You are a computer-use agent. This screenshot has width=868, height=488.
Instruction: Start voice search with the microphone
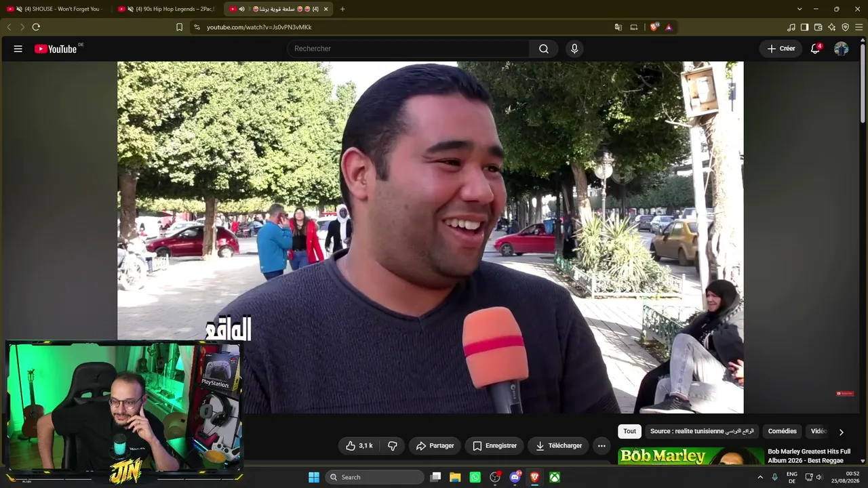(574, 49)
